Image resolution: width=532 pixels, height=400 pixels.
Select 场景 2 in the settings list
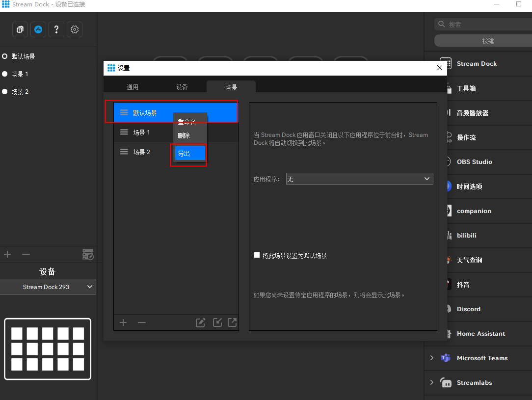tap(176, 152)
